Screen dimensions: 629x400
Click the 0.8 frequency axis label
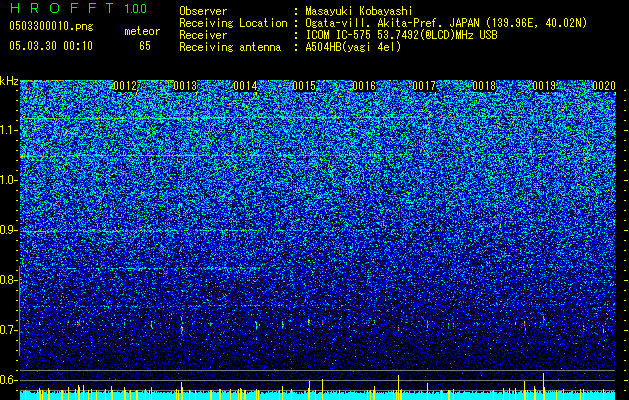tap(9, 280)
